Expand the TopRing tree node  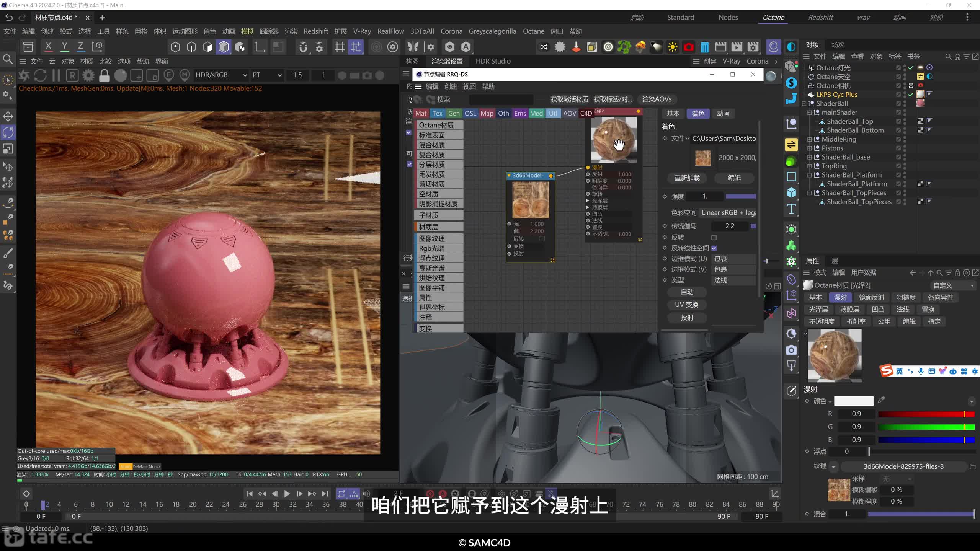(810, 166)
